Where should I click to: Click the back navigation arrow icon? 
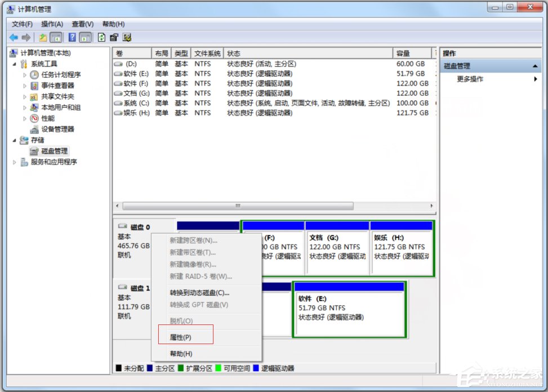click(13, 37)
